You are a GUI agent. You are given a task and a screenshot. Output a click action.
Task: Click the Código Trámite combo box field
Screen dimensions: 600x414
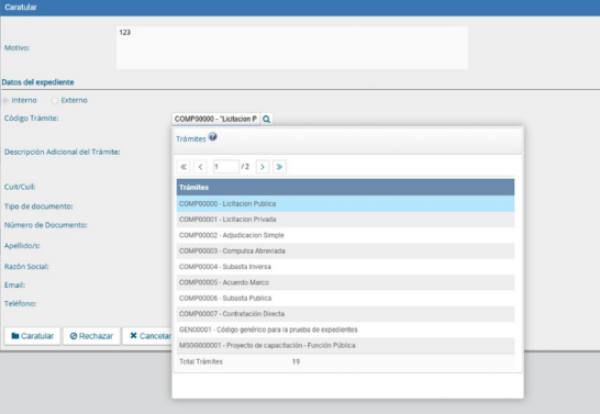pyautogui.click(x=215, y=119)
